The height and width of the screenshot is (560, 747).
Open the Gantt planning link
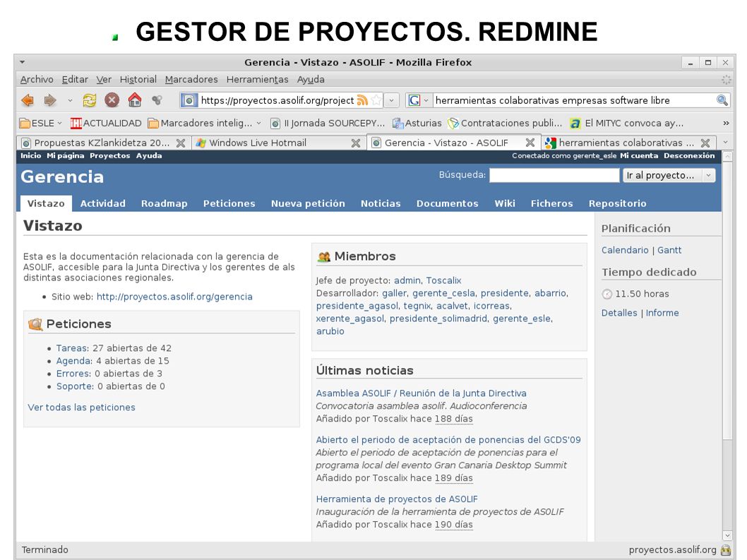tap(669, 250)
